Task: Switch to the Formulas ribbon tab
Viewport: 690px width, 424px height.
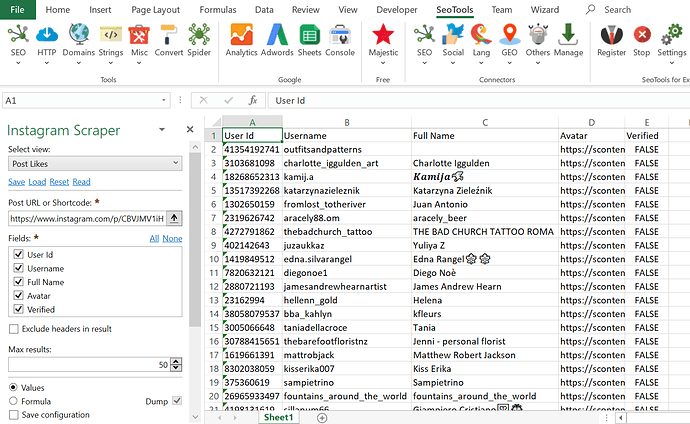Action: [x=218, y=10]
